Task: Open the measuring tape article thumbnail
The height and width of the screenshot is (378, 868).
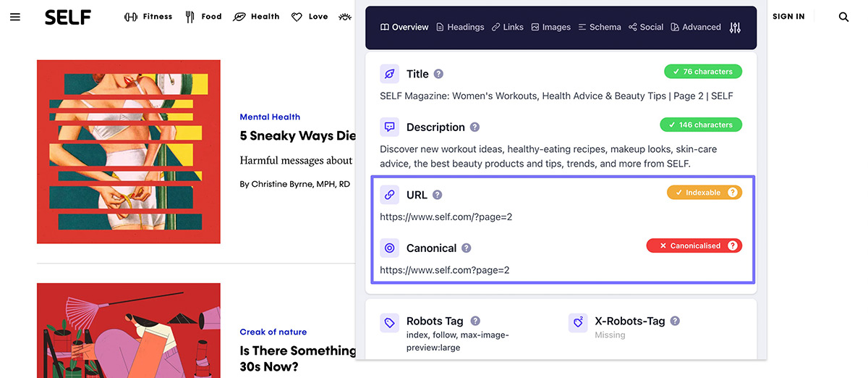Action: [x=129, y=152]
